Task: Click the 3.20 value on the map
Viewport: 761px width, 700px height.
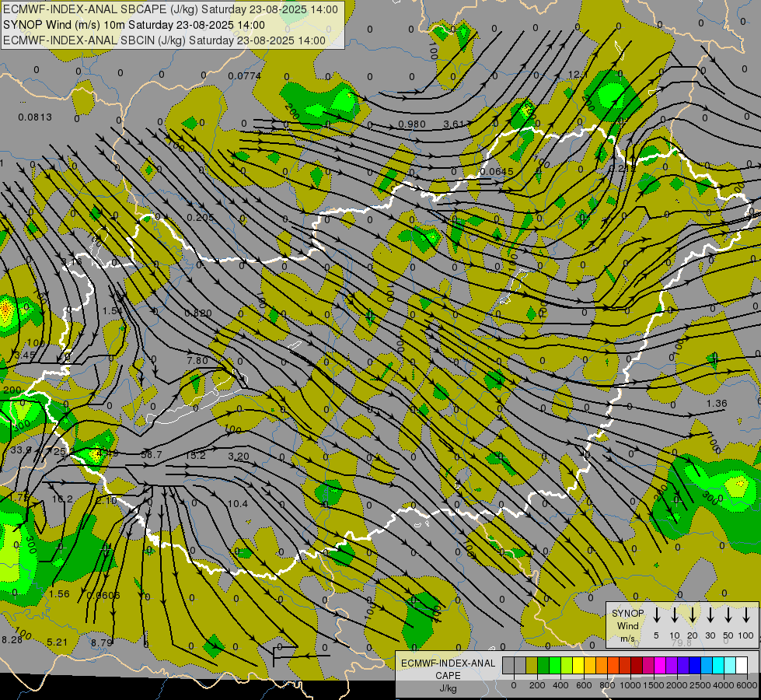Action: click(239, 456)
